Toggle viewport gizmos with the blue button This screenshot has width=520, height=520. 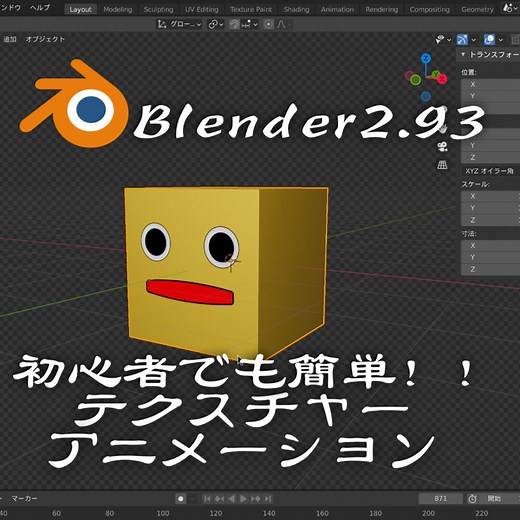click(462, 40)
